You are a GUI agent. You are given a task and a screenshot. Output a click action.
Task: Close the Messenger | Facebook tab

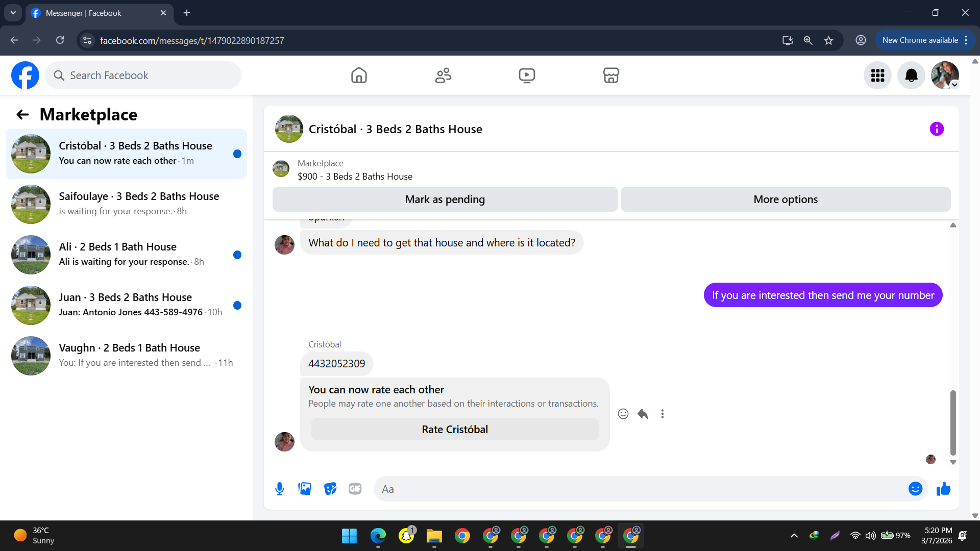pos(163,13)
